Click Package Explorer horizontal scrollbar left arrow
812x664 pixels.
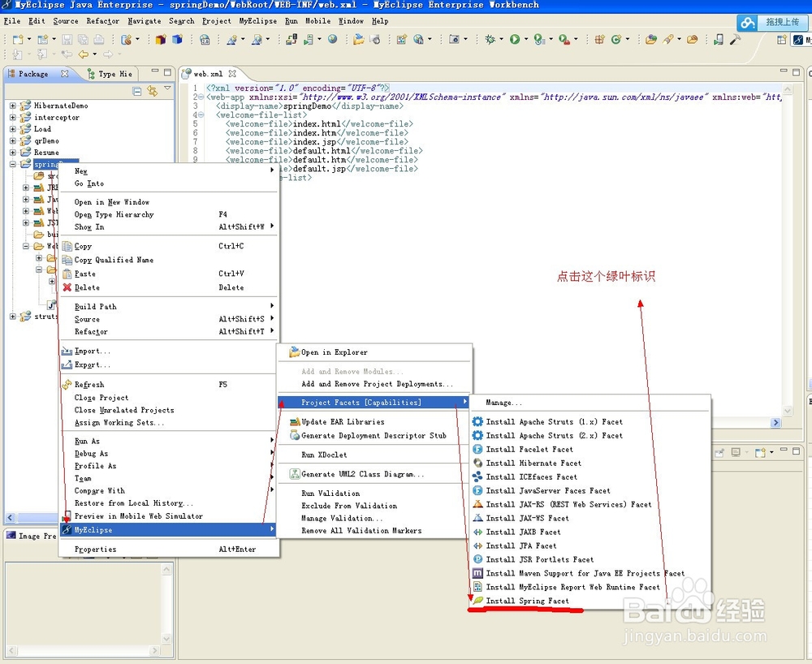coord(10,517)
